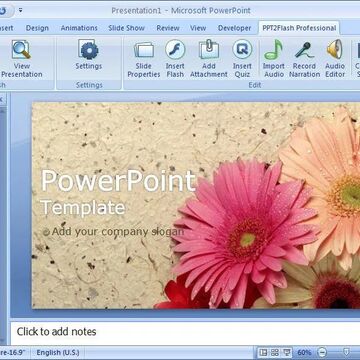Click the Edit group label
360x360 pixels.
coord(255,85)
